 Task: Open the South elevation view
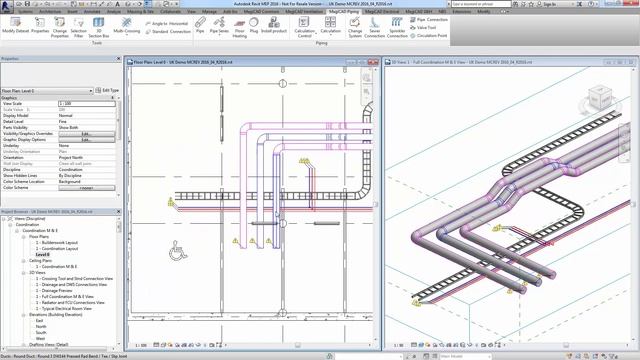pyautogui.click(x=41, y=333)
